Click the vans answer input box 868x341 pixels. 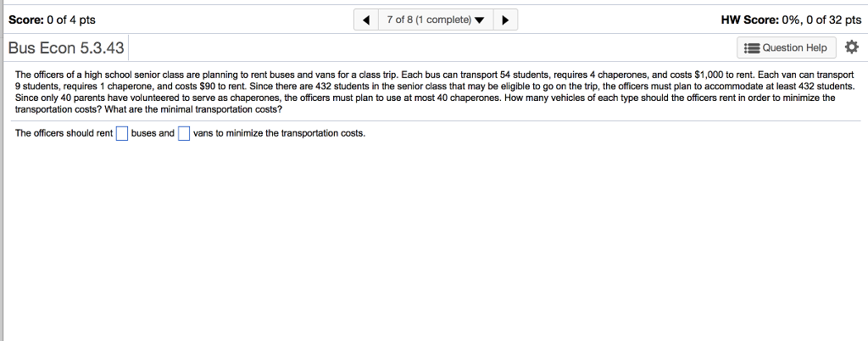pos(183,133)
